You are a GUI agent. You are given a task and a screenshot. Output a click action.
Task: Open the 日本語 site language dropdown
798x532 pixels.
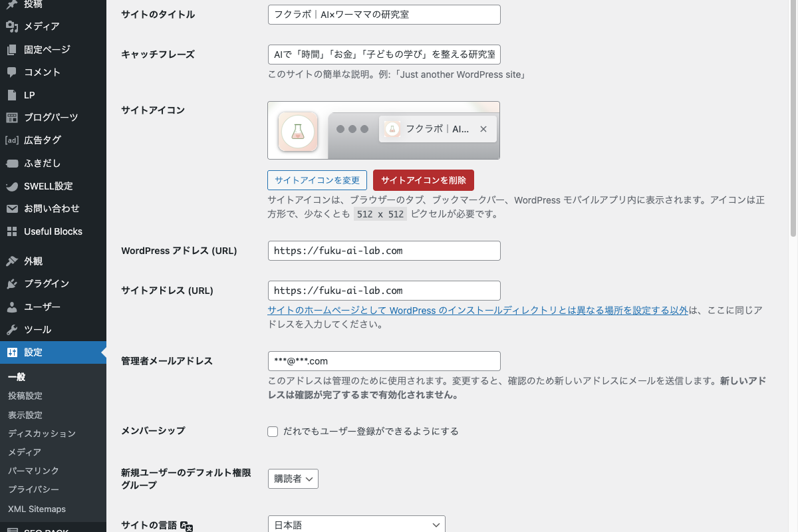356,525
